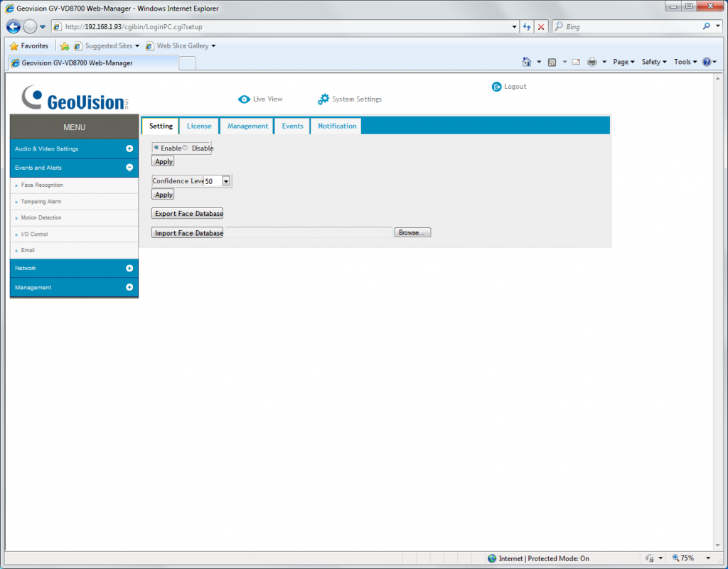Open Email sidebar link
728x569 pixels.
click(x=28, y=251)
